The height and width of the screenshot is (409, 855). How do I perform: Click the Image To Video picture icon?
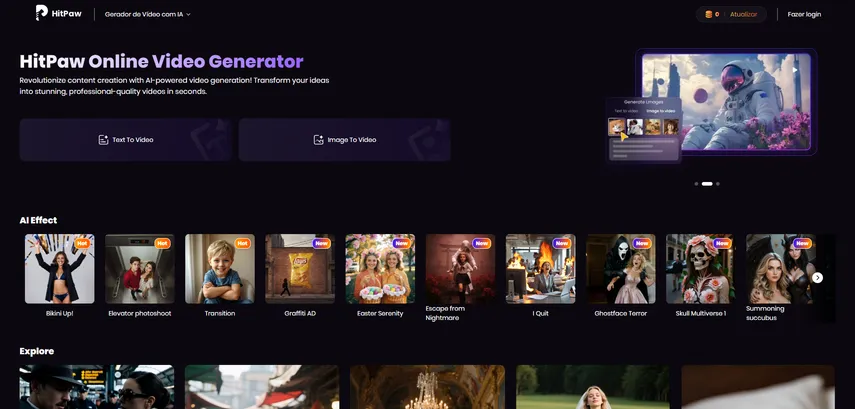tap(318, 140)
